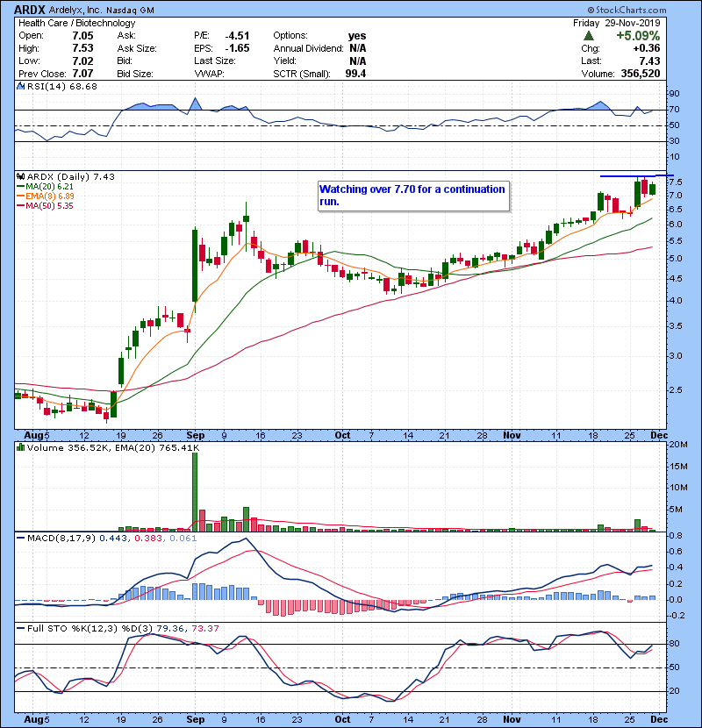This screenshot has width=702, height=728.
Task: Click the EPS value '-1.65'
Action: [x=237, y=48]
